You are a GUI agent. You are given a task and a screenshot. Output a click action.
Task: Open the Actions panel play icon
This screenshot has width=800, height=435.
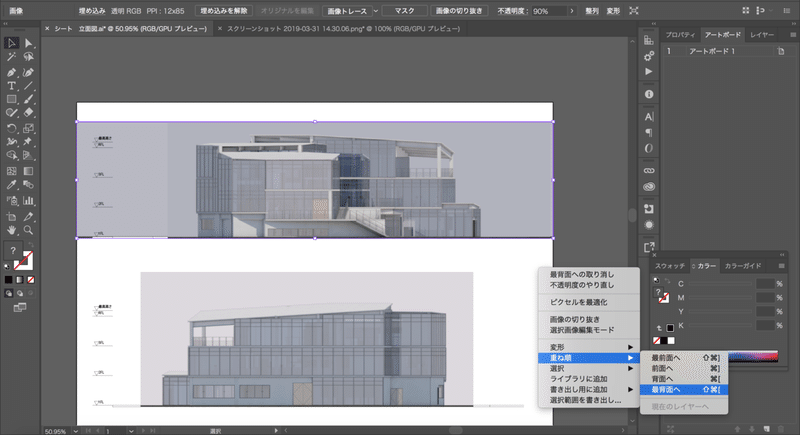coord(648,71)
